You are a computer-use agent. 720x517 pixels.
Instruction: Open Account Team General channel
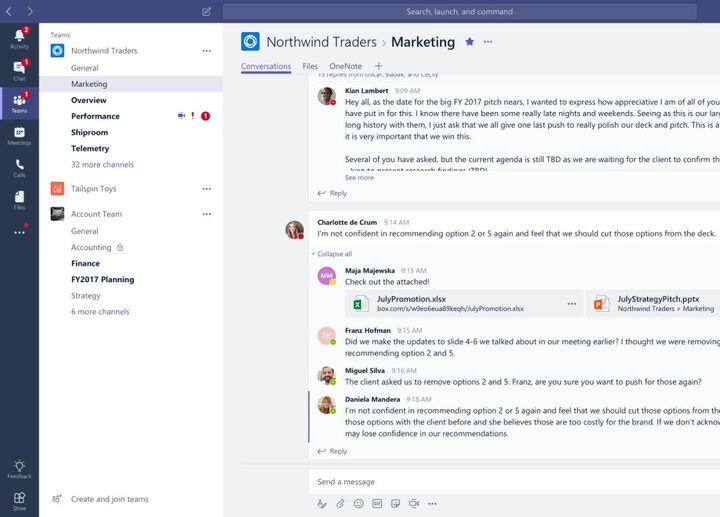coord(84,231)
